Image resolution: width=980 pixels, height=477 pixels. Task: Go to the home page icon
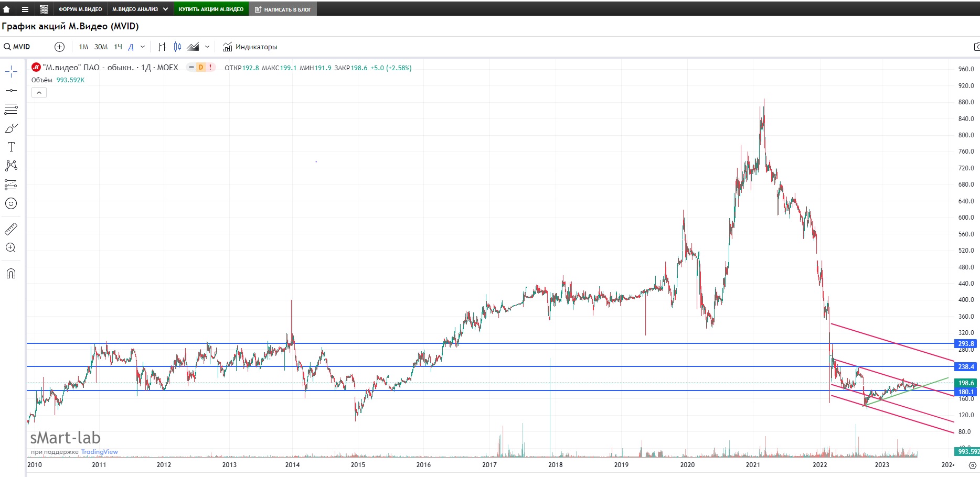[7, 9]
